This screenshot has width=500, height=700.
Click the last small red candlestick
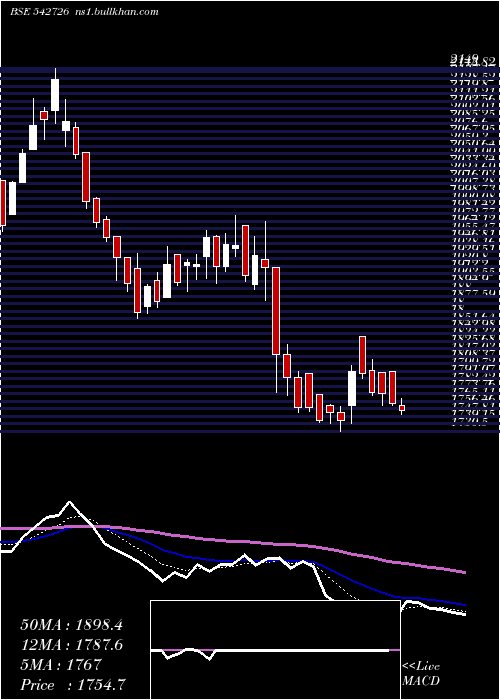pos(402,408)
